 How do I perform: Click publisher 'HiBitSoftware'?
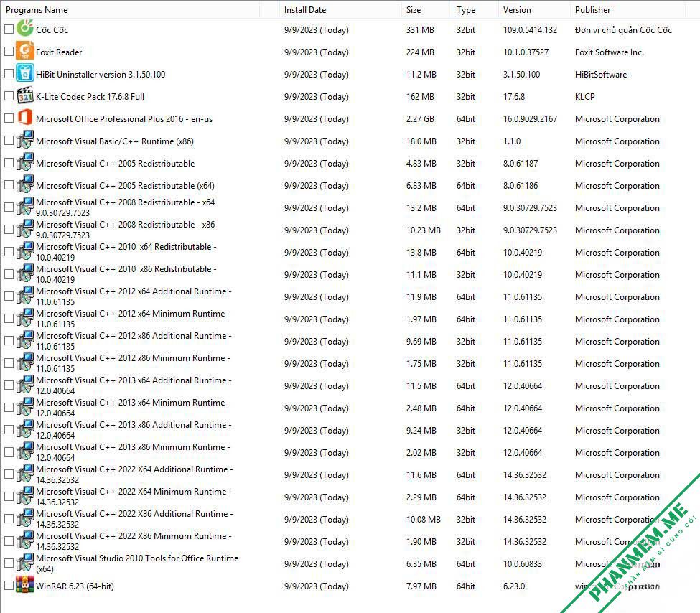(x=600, y=75)
